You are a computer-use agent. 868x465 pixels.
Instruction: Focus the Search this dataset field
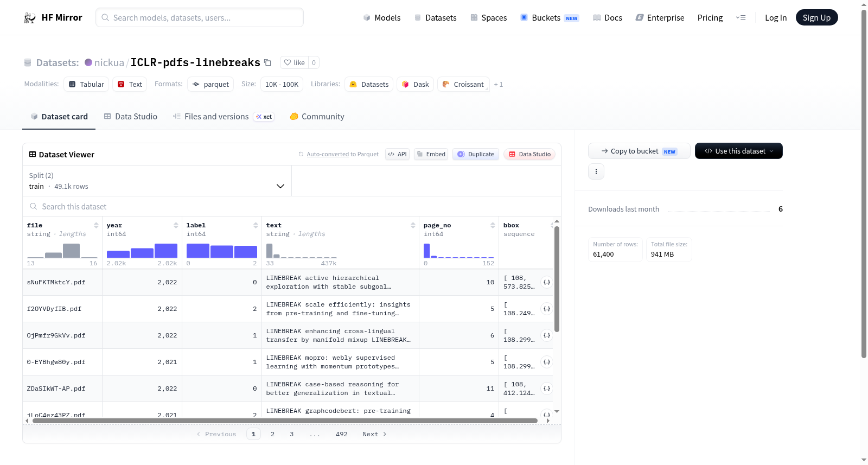(x=292, y=206)
